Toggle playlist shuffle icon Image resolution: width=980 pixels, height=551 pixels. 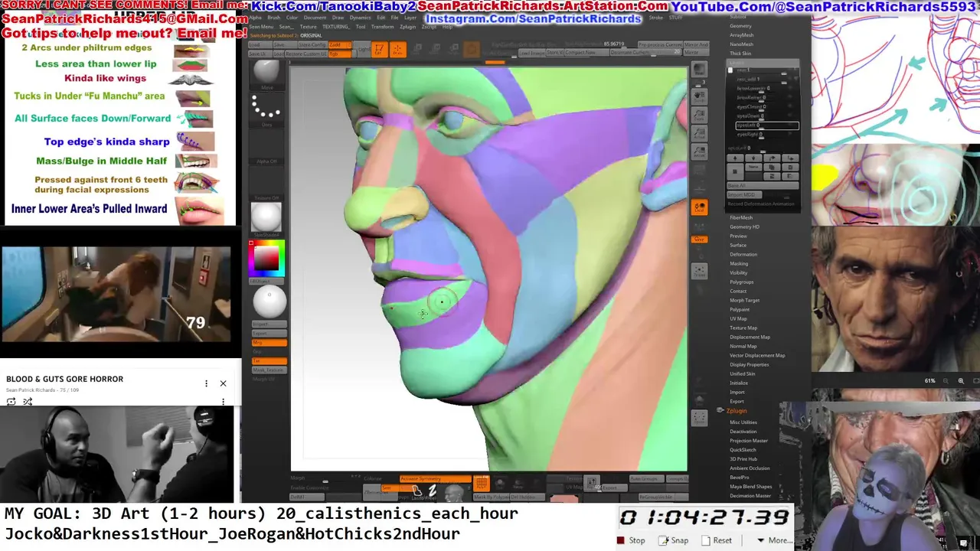[28, 402]
